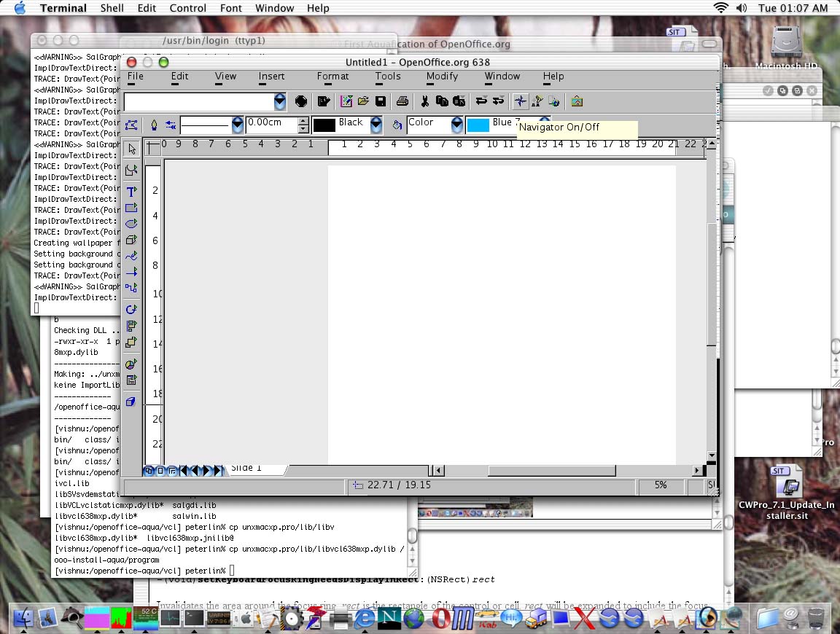Image resolution: width=840 pixels, height=634 pixels.
Task: Click the Paste icon in toolbar
Action: (x=459, y=101)
